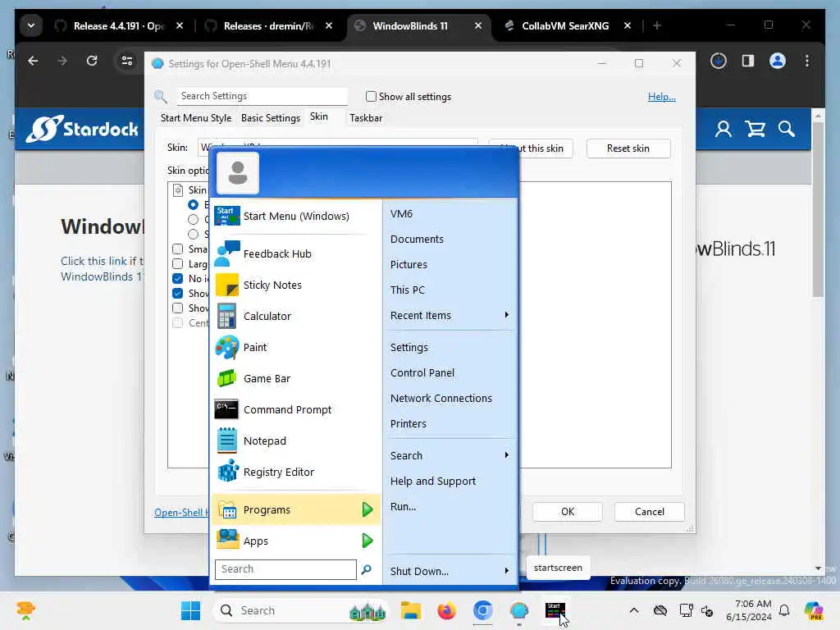Click Start Menu (Windows) entry

pos(296,216)
